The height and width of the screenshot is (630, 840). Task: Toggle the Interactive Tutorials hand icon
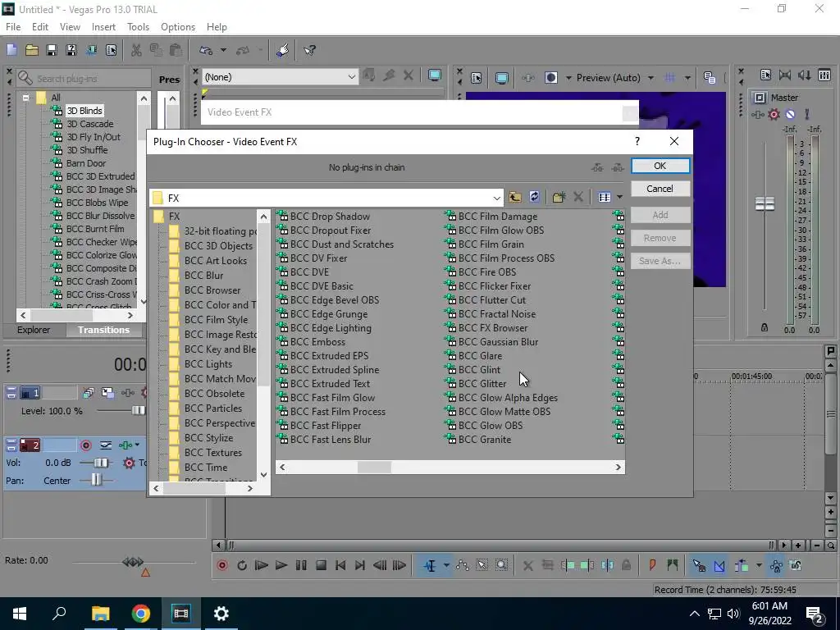[282, 50]
